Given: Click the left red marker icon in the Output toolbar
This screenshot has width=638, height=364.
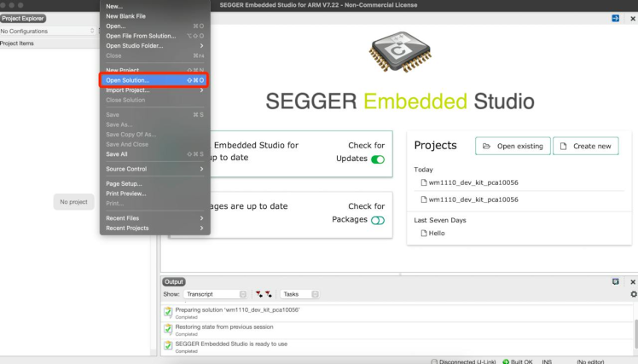Looking at the screenshot, I should pos(258,294).
